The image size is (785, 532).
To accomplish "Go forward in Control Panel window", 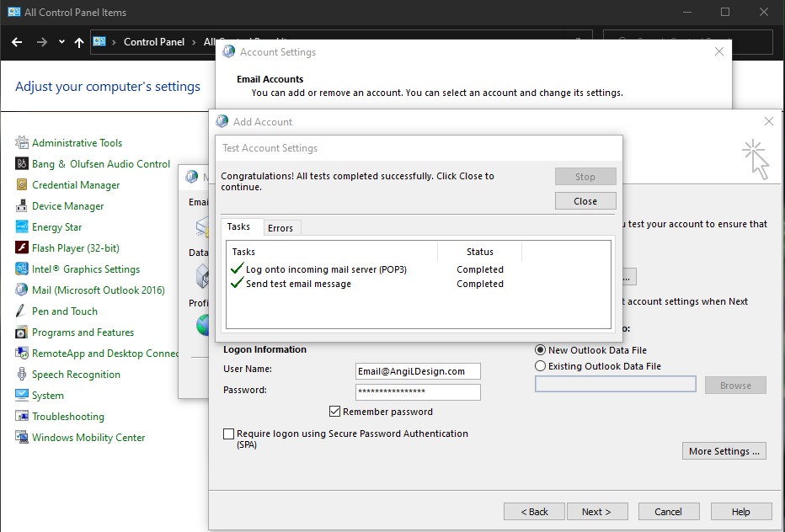I will point(42,42).
